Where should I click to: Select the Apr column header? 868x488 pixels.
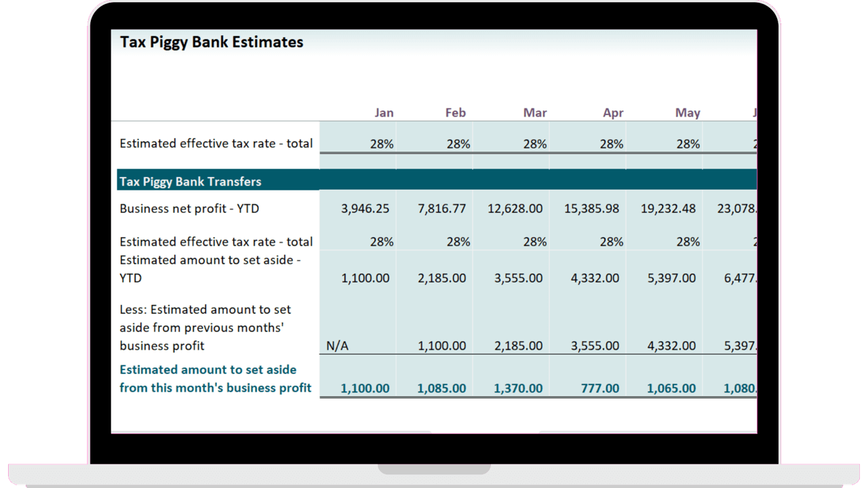[x=613, y=113]
